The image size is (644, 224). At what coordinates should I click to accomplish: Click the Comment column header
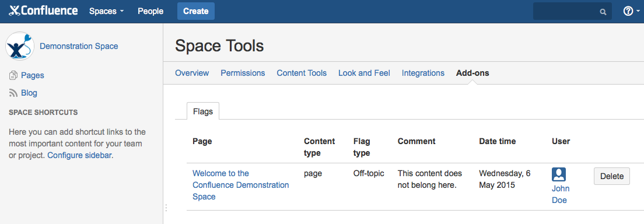416,141
